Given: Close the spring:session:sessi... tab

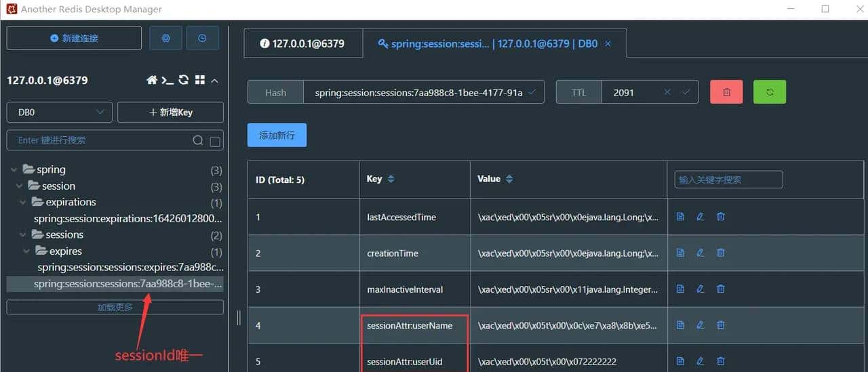Looking at the screenshot, I should [608, 43].
